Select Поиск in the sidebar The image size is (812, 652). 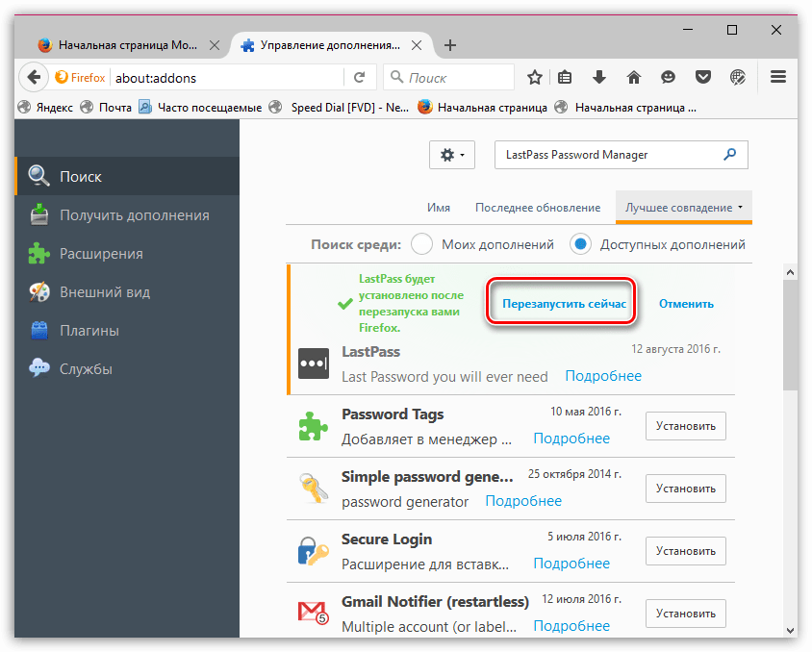point(127,176)
